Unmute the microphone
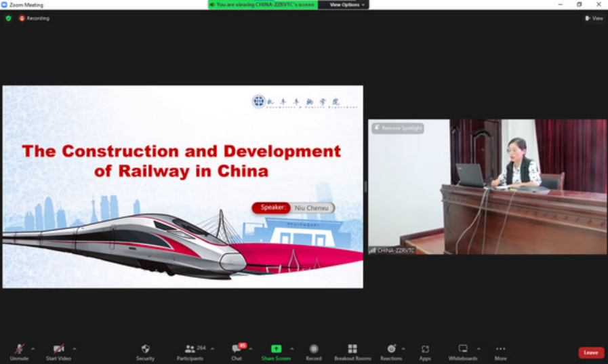The height and width of the screenshot is (364, 608). [19, 350]
